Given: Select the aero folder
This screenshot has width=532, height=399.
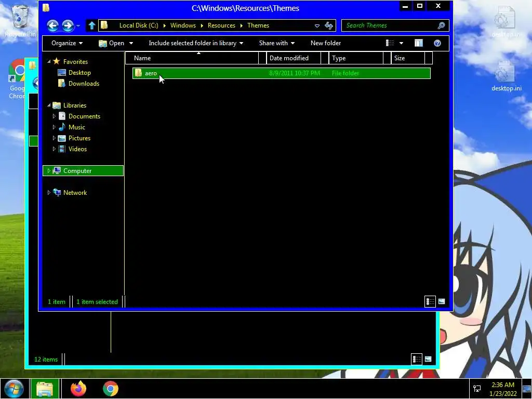Looking at the screenshot, I should (281, 73).
